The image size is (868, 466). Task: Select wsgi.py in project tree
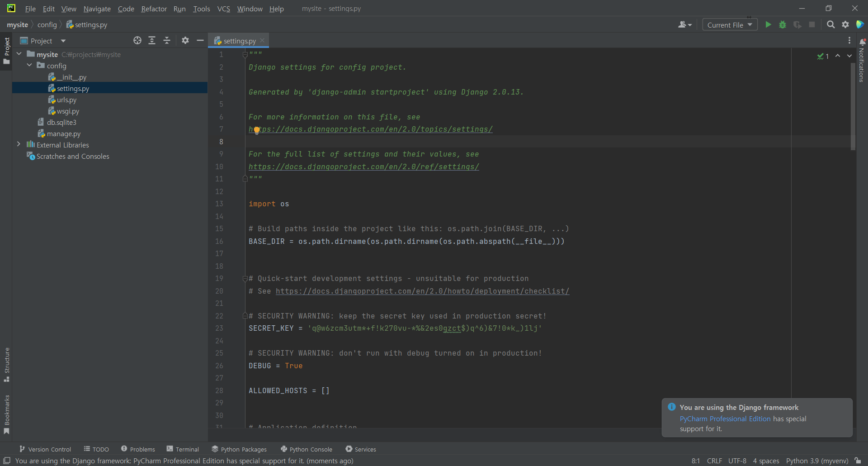pos(63,111)
